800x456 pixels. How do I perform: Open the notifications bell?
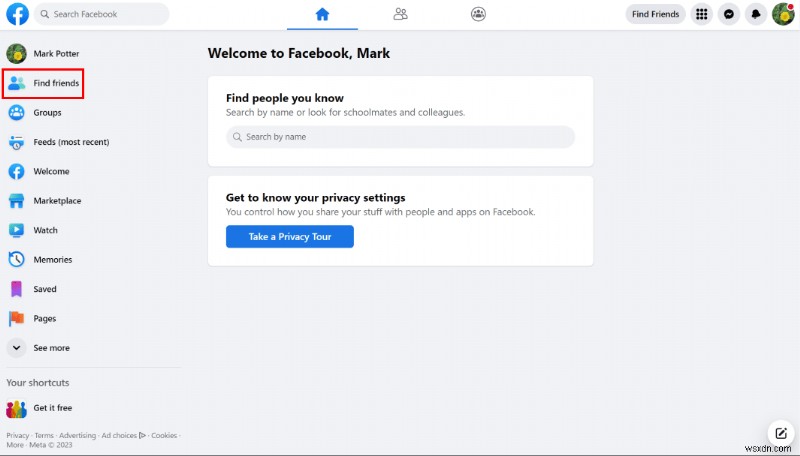click(x=756, y=14)
